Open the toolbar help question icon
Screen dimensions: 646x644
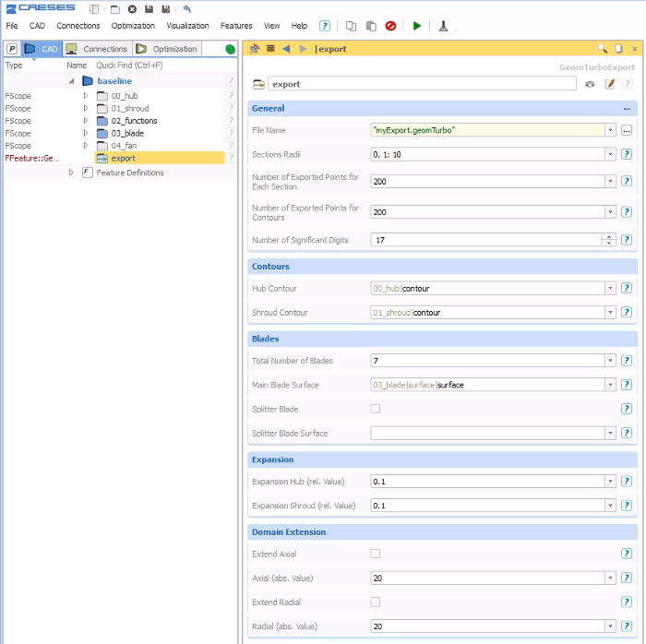(x=325, y=26)
